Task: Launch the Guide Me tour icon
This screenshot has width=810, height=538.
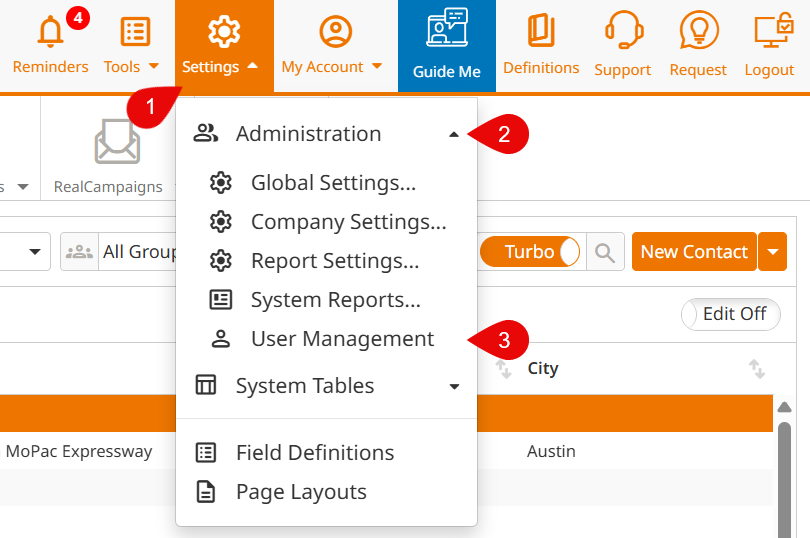Action: [x=447, y=27]
